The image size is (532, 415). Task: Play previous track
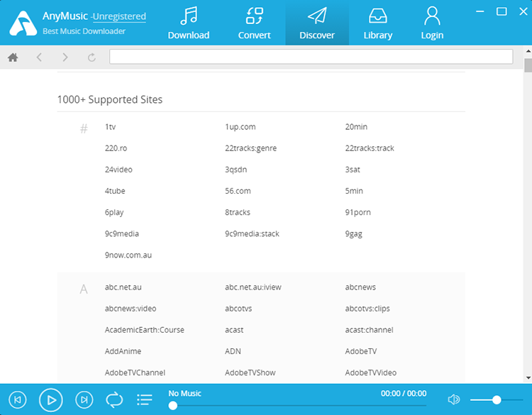tap(18, 399)
